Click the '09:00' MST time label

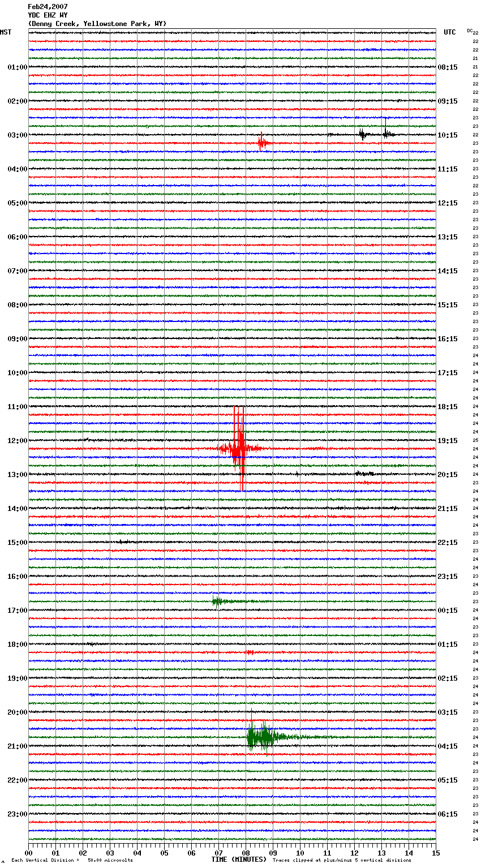pyautogui.click(x=17, y=339)
